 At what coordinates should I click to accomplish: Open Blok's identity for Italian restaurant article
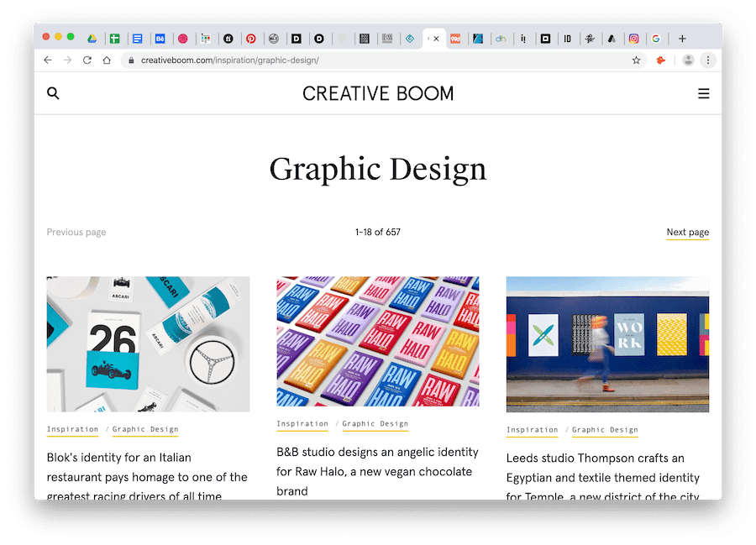click(x=147, y=476)
